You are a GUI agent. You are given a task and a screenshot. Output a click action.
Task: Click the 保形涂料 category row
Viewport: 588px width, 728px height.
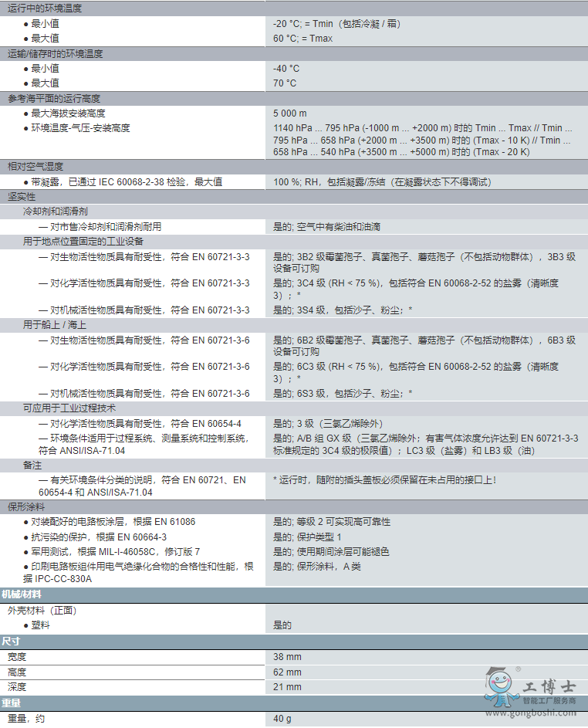pyautogui.click(x=26, y=507)
